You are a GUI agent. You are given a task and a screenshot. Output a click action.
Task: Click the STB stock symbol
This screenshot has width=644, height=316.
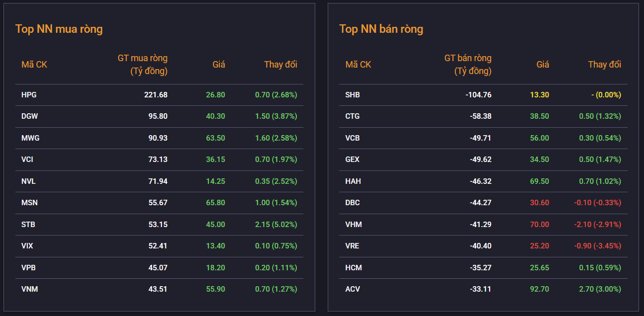point(28,225)
